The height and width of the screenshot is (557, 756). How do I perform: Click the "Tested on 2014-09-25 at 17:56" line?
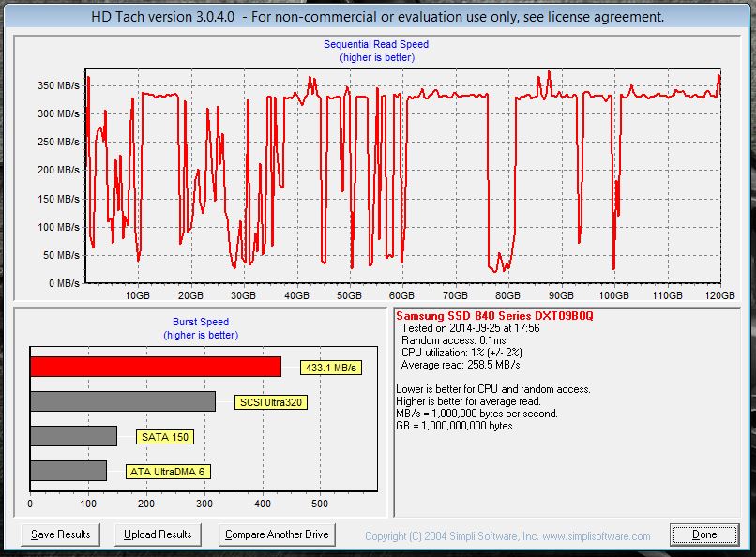471,328
